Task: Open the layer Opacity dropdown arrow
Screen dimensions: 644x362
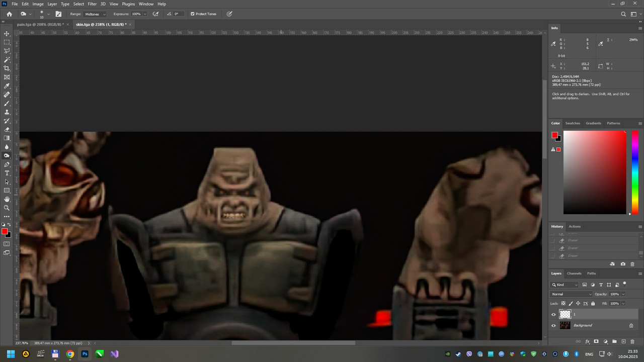Action: point(623,294)
